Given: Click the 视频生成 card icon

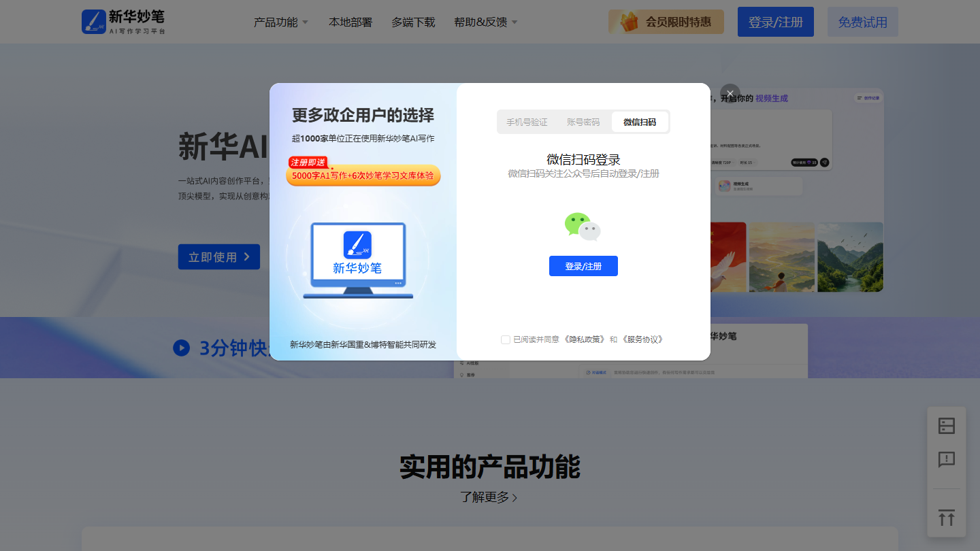Looking at the screenshot, I should 724,186.
